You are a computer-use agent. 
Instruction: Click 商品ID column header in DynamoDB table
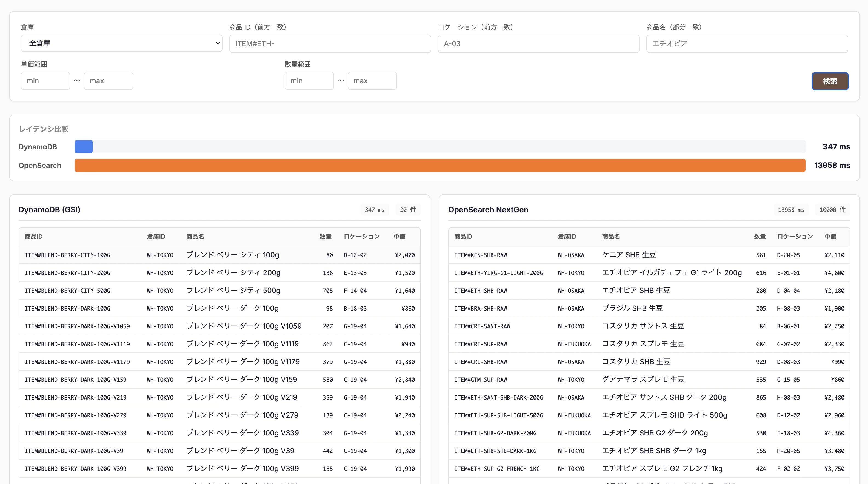[33, 237]
